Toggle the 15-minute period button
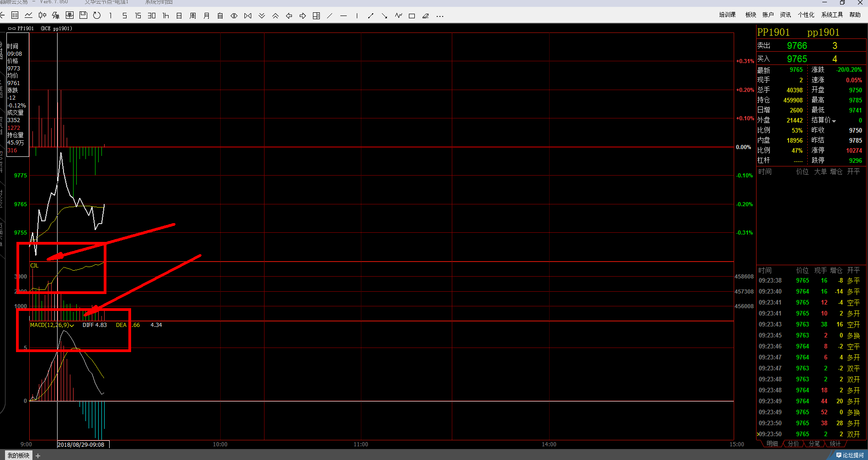Image resolution: width=868 pixels, height=460 pixels. pyautogui.click(x=138, y=16)
